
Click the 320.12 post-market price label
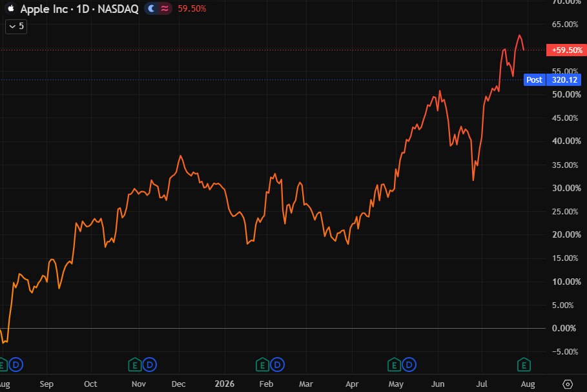point(564,79)
